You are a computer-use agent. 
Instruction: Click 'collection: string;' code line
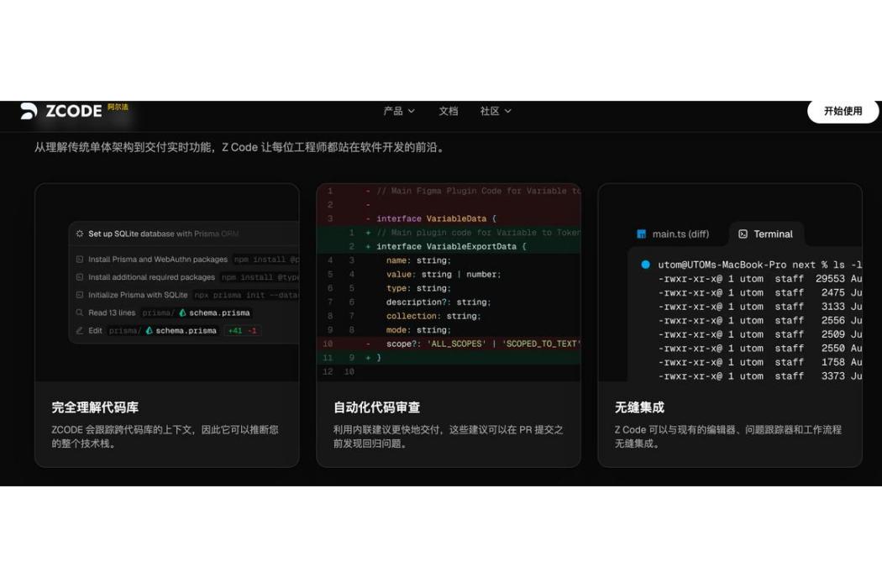tap(433, 316)
